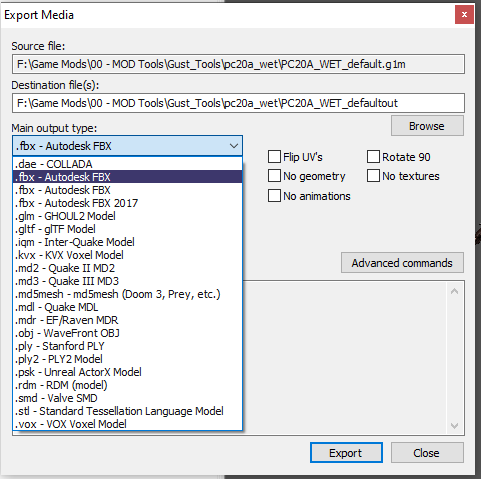Select the highlighted .fbx - Autodesk FBX entry
This screenshot has width=481, height=479.
127,177
